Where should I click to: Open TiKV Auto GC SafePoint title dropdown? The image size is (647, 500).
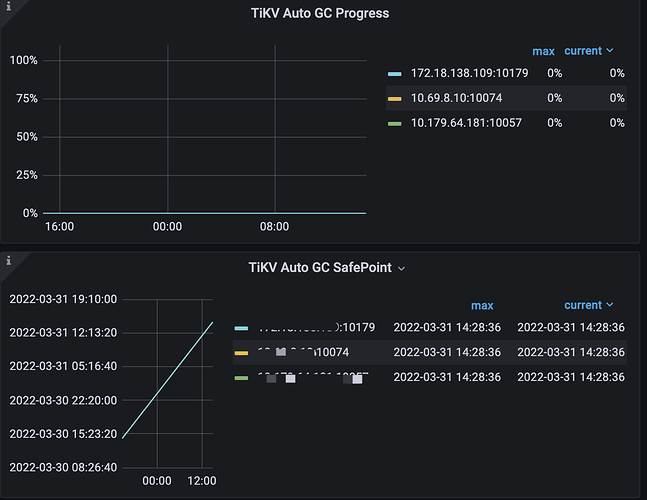[401, 269]
